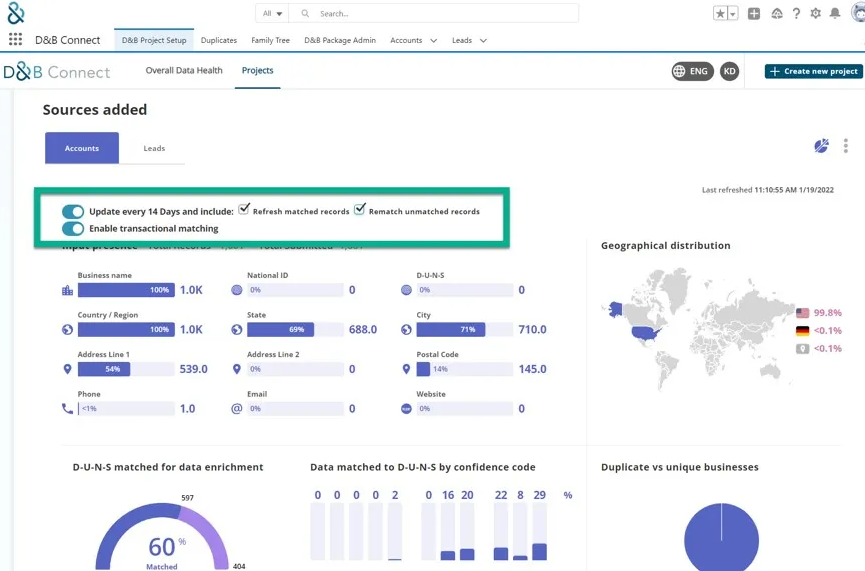Click the 99.8% United States value

(x=827, y=313)
